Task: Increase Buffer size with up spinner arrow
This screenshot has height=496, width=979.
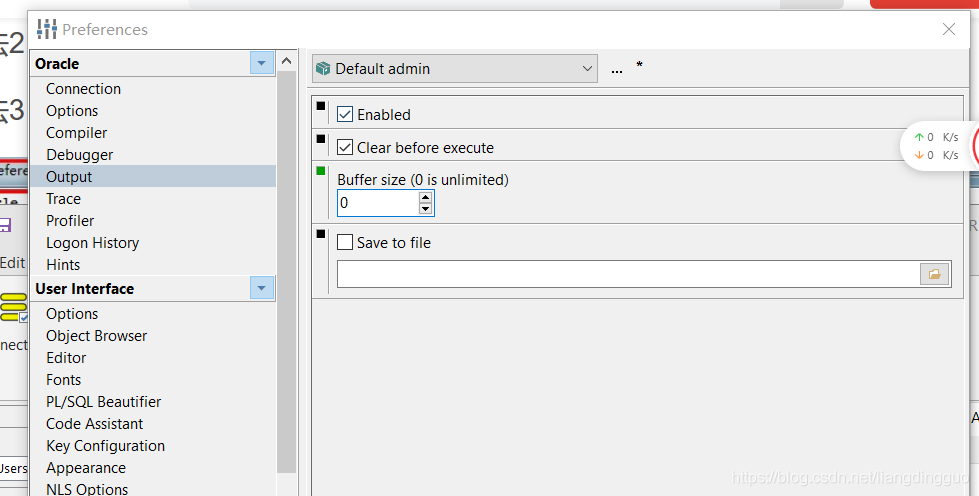Action: click(426, 197)
